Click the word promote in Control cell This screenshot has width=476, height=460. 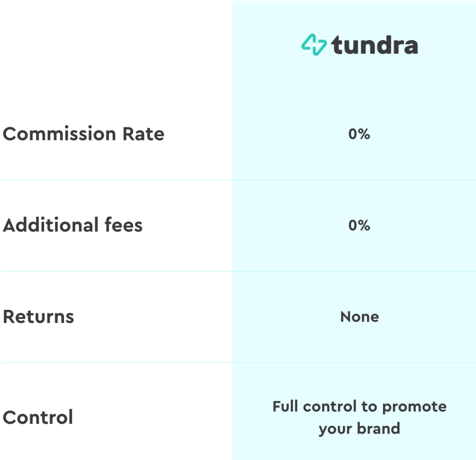[414, 407]
